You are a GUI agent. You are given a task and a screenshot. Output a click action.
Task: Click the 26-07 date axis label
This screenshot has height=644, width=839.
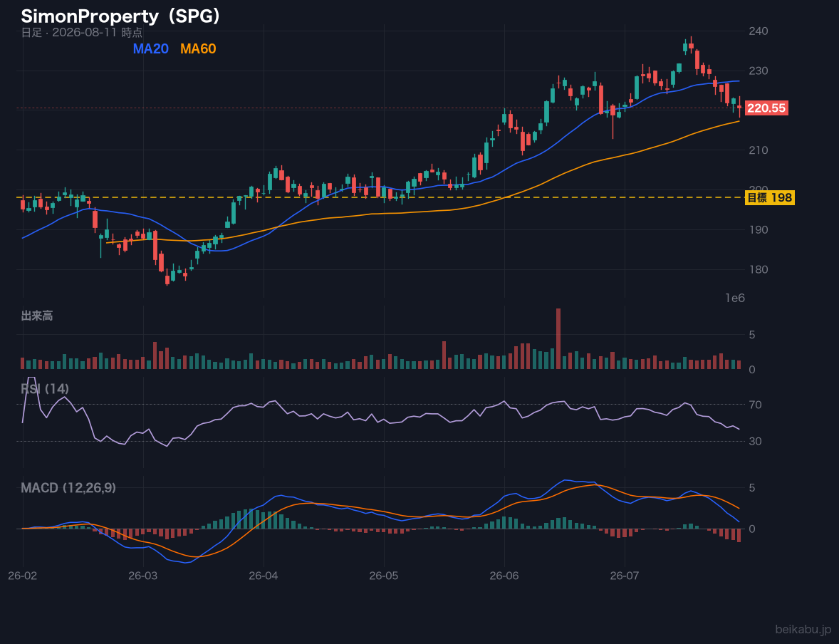tap(625, 576)
